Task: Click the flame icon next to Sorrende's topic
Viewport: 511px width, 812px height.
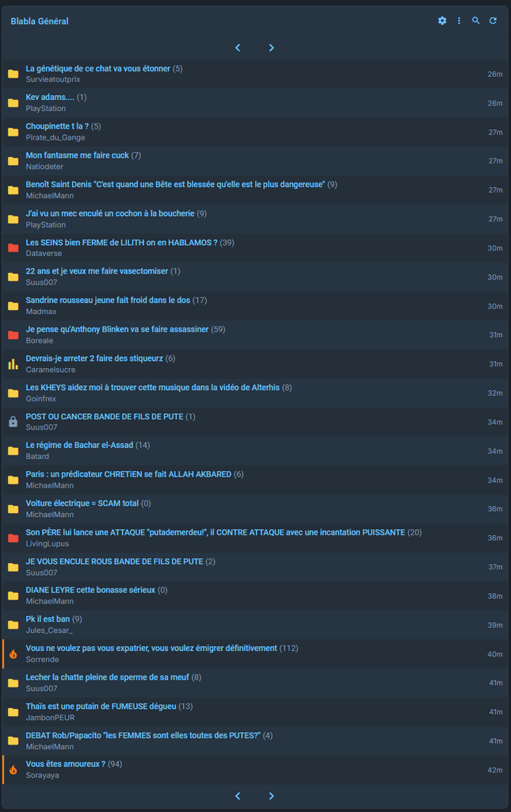Action: click(13, 654)
